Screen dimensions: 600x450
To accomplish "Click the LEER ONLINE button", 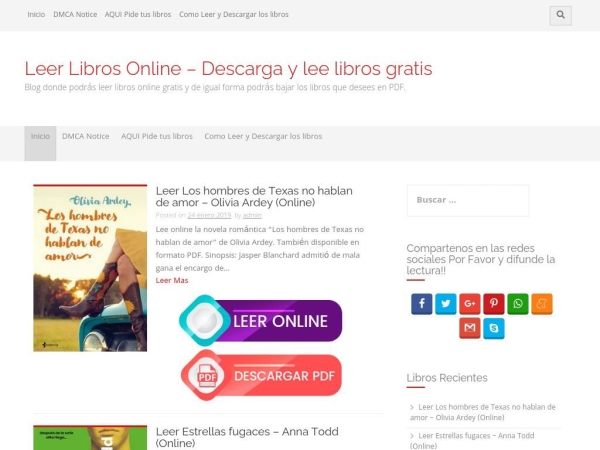I will [261, 321].
